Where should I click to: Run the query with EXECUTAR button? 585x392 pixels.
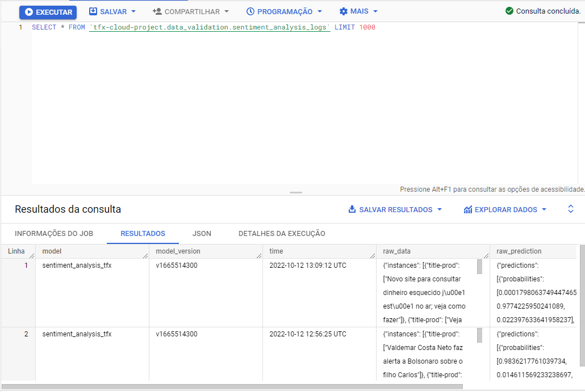[48, 12]
